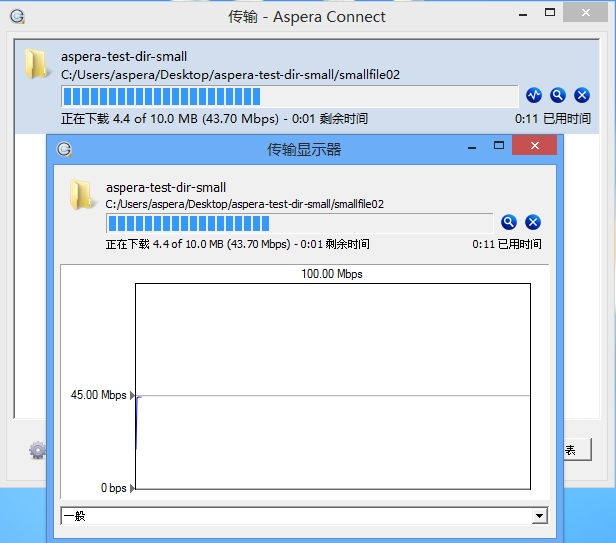Close the transfer monitor window

[x=534, y=147]
